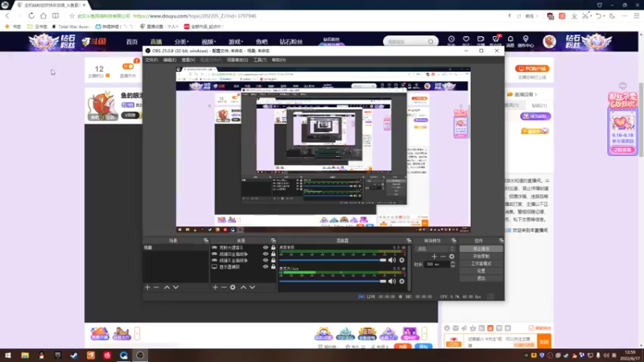Open transition properties gear icon
The width and height of the screenshot is (644, 362).
tap(452, 257)
